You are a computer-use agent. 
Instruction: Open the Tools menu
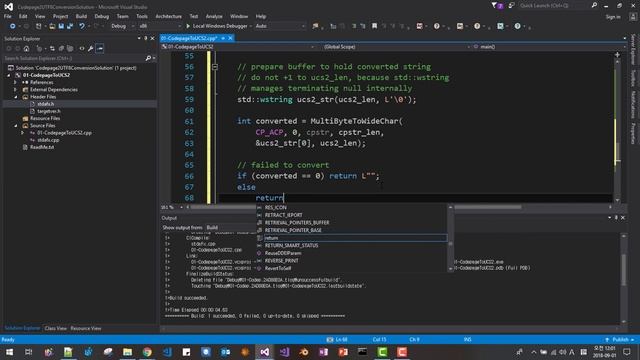click(142, 16)
